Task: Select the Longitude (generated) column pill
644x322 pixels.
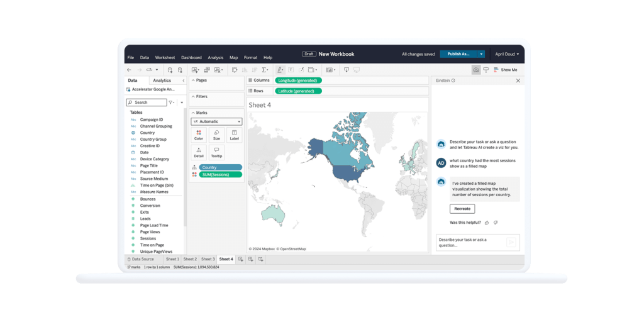Action: tap(298, 80)
